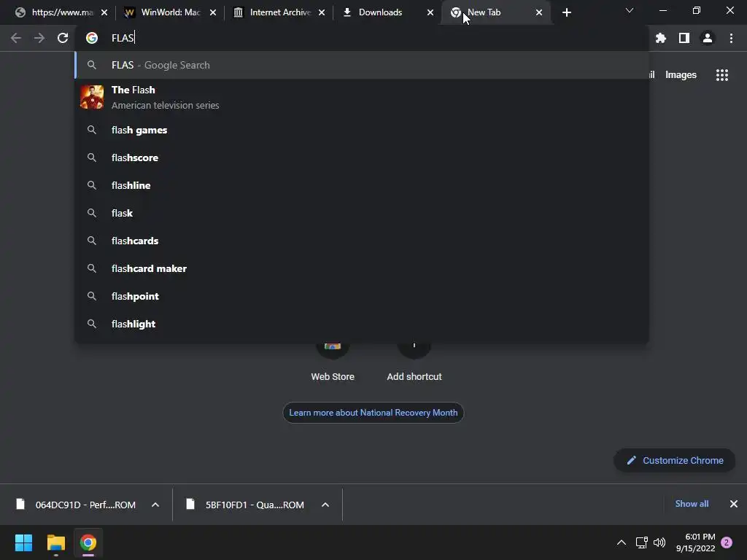
Task: Click The Flash thumbnail image
Action: point(92,97)
